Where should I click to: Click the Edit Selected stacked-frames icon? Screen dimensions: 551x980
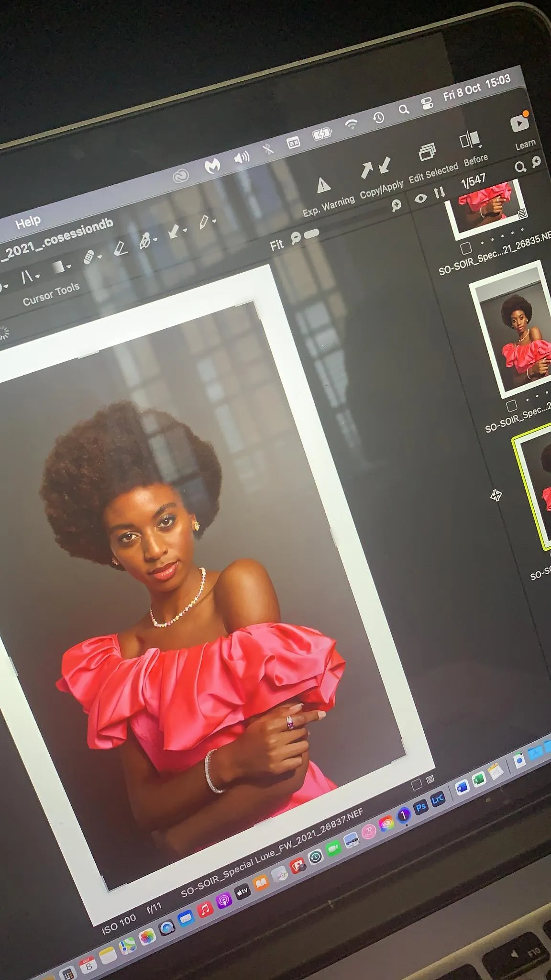coord(427,152)
